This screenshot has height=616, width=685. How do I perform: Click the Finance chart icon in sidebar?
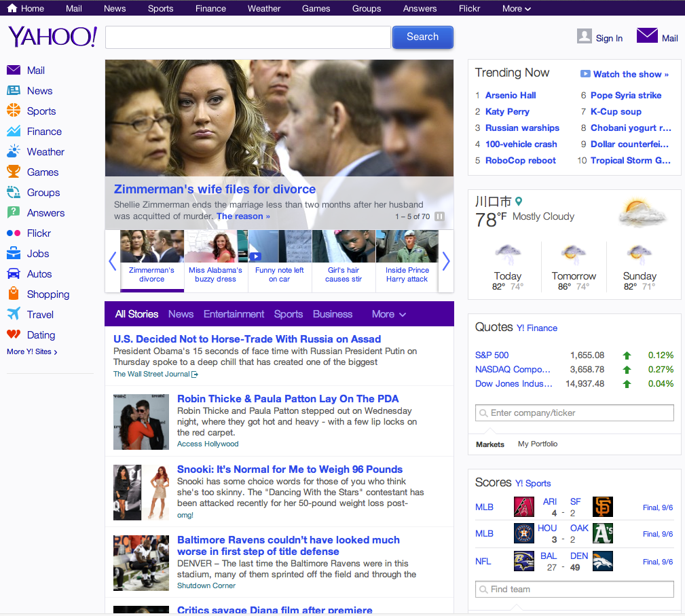[x=14, y=131]
